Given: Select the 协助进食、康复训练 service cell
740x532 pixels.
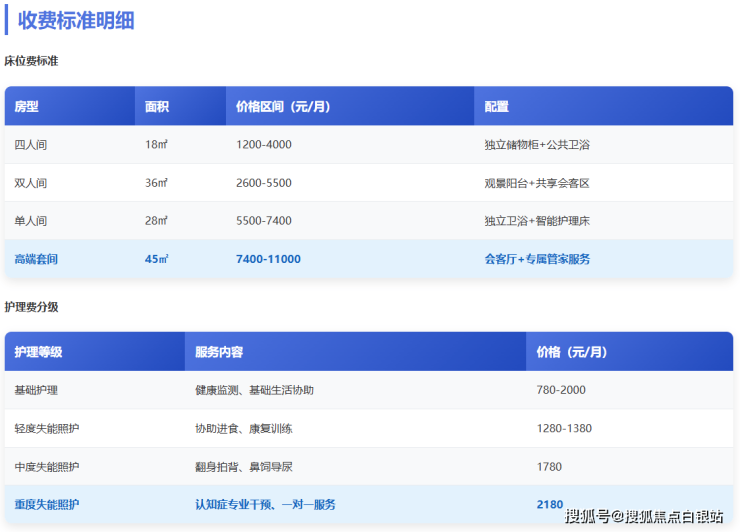Looking at the screenshot, I should click(x=243, y=428).
